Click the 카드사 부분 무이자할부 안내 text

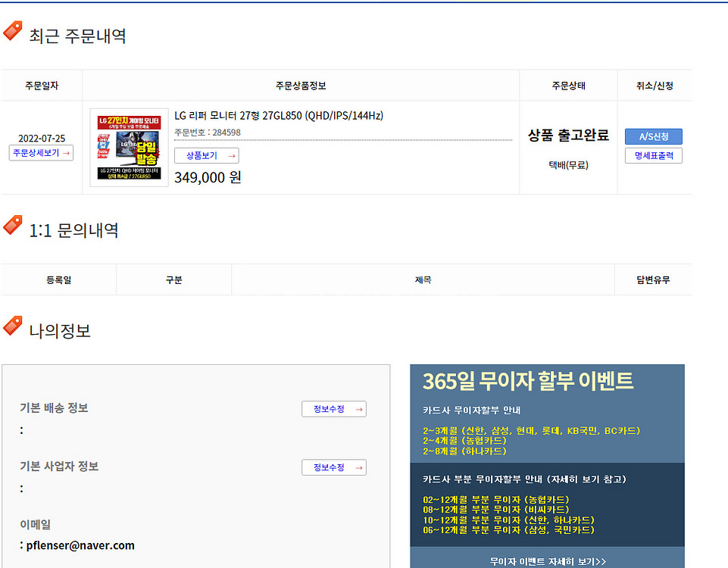point(525,479)
